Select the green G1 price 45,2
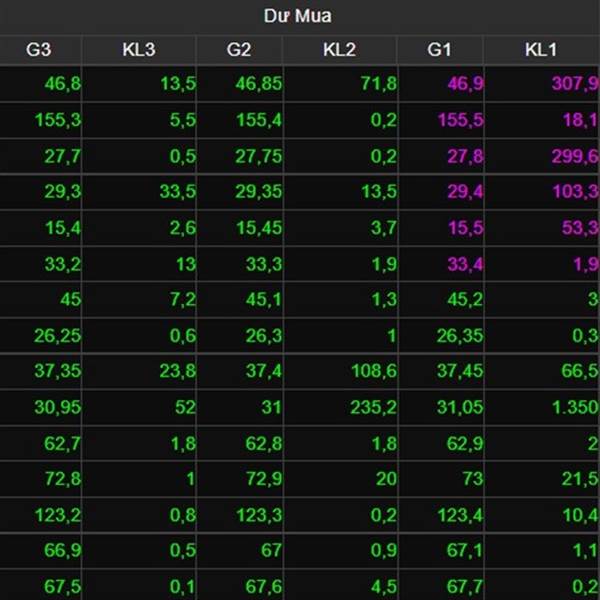This screenshot has width=600, height=600. (465, 299)
